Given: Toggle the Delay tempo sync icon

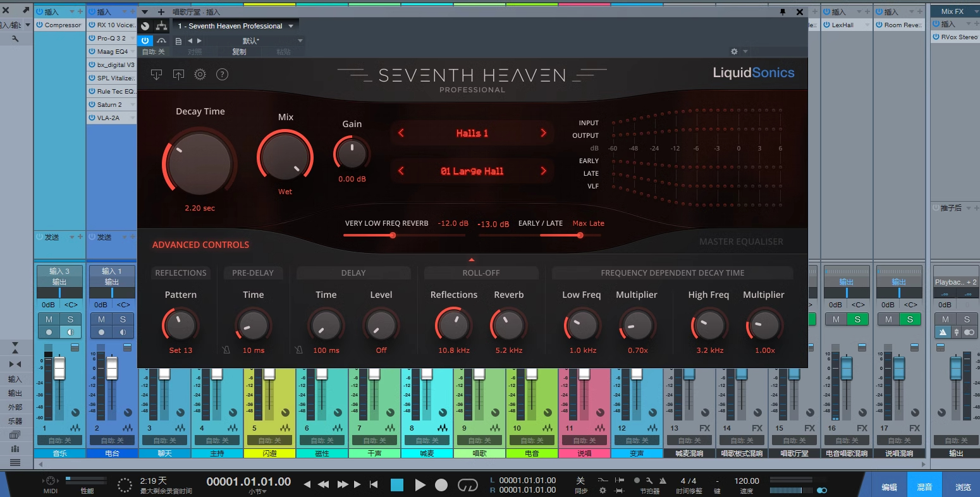Looking at the screenshot, I should [299, 350].
